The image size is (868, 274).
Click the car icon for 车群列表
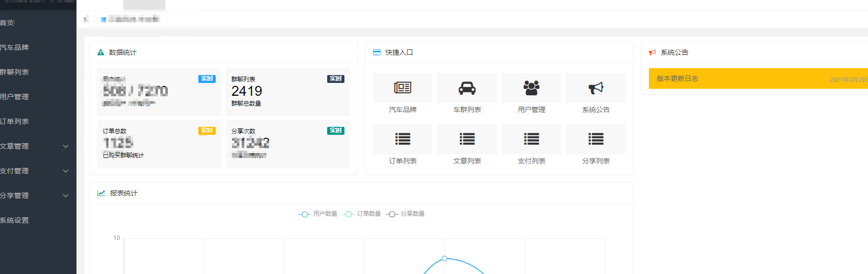tap(467, 88)
